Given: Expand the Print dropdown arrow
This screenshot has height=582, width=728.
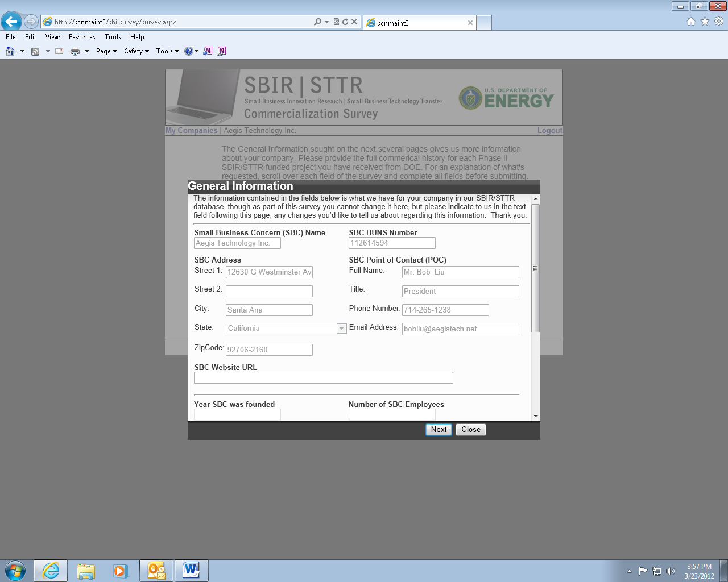Looking at the screenshot, I should [x=87, y=51].
